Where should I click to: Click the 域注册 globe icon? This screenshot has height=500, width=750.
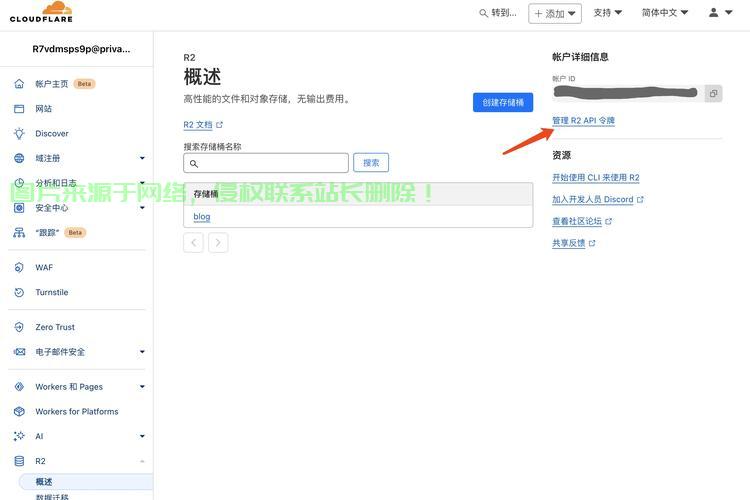click(19, 158)
